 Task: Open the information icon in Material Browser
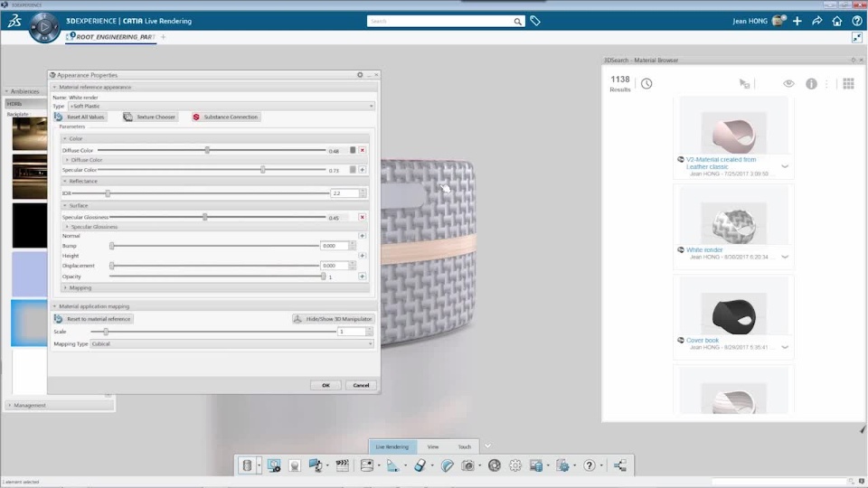(x=811, y=83)
